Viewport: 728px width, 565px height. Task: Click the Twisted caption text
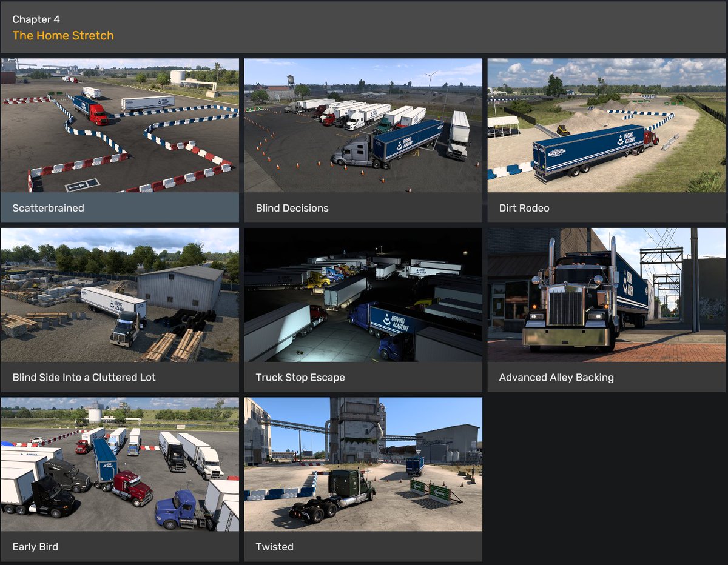pos(274,547)
